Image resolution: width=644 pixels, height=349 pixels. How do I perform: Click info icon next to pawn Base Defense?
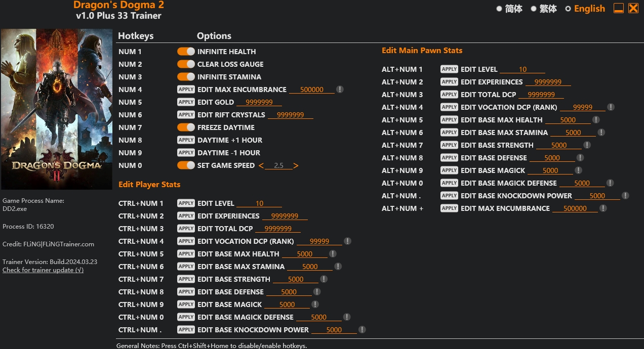point(580,158)
